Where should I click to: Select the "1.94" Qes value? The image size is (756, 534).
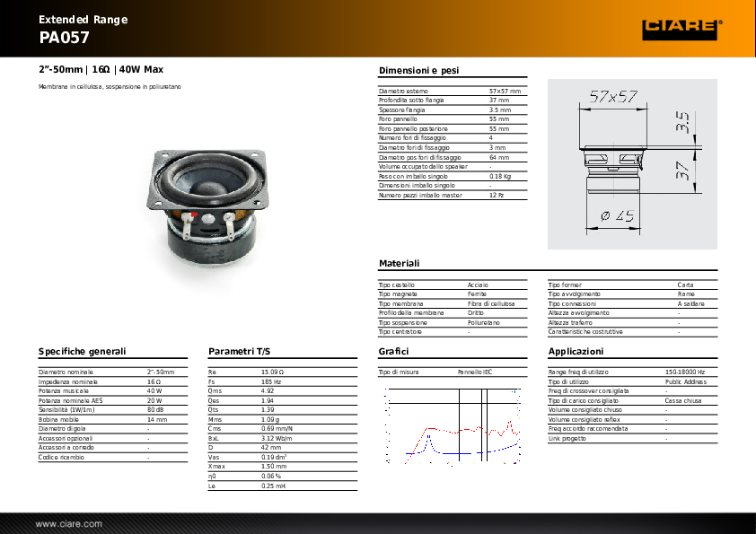tap(268, 400)
